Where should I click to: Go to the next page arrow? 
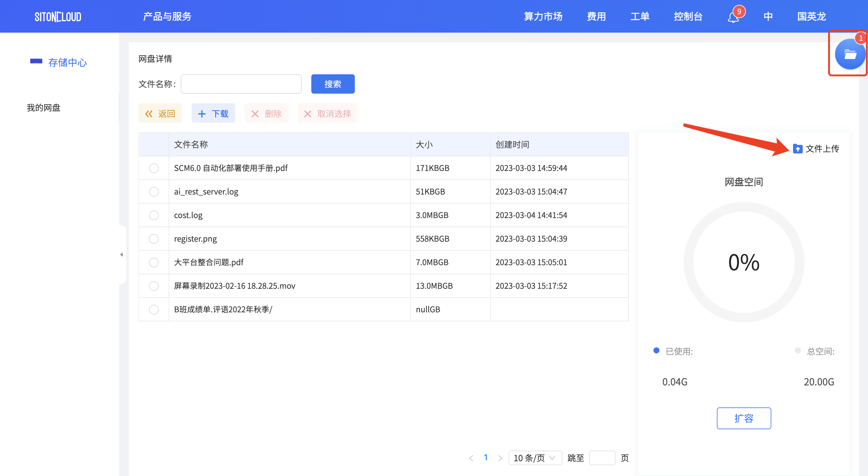(x=500, y=458)
